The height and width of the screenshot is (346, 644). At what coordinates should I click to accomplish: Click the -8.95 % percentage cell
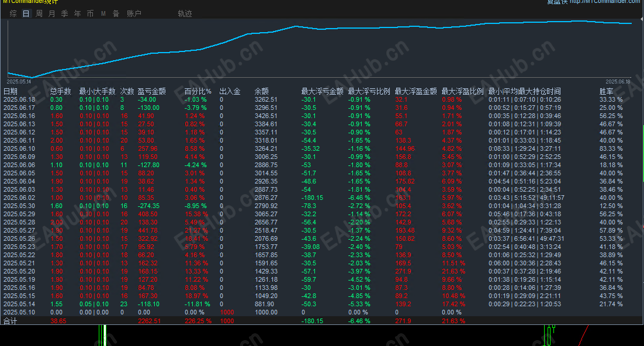(x=196, y=206)
